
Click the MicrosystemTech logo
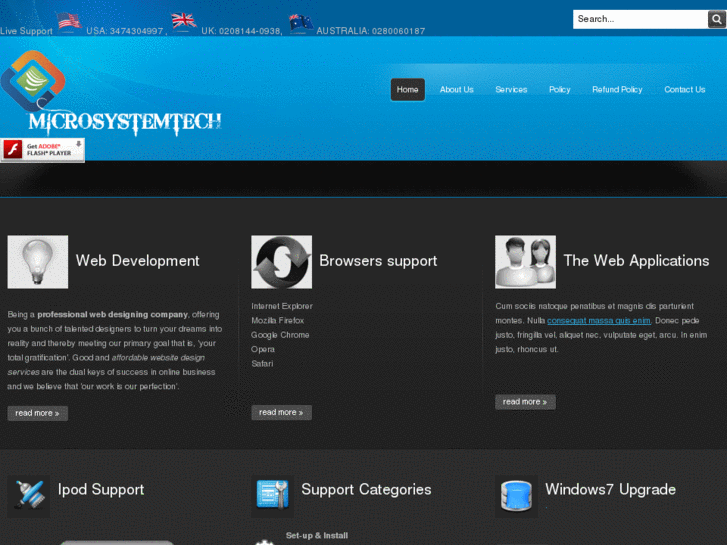coord(110,93)
